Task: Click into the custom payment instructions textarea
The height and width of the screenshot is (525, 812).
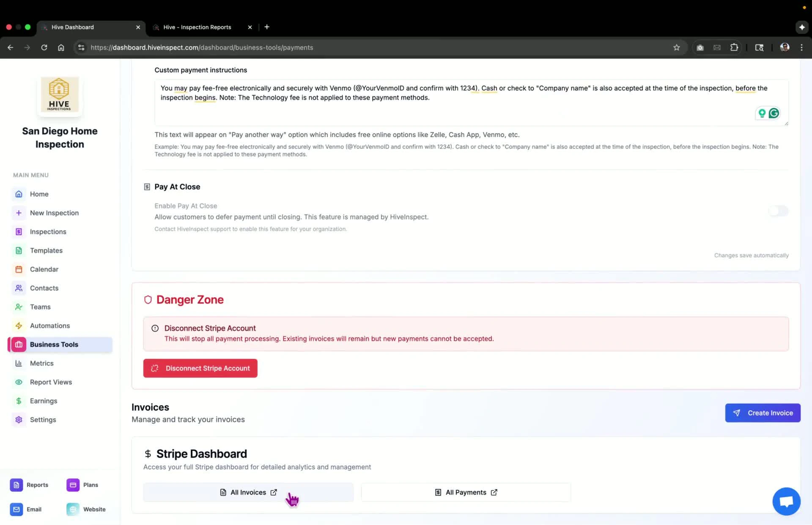Action: [471, 102]
